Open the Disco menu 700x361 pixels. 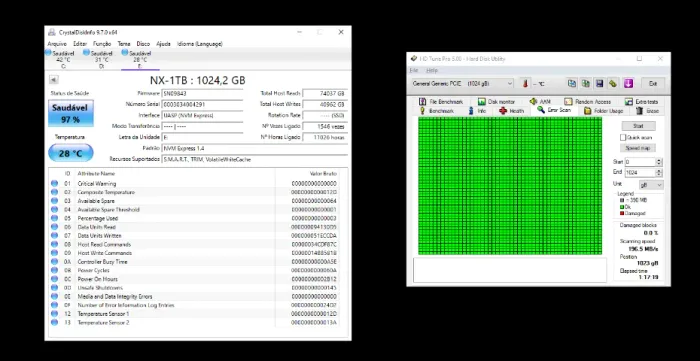143,44
